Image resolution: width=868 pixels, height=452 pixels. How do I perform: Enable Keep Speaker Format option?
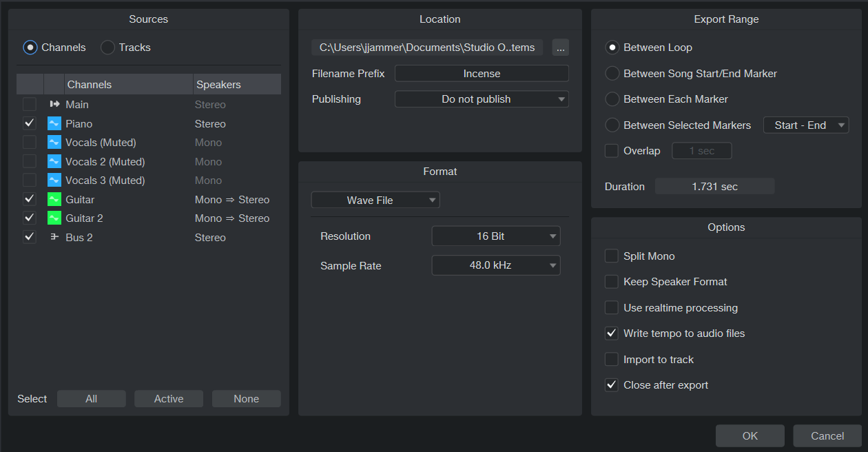coord(612,282)
